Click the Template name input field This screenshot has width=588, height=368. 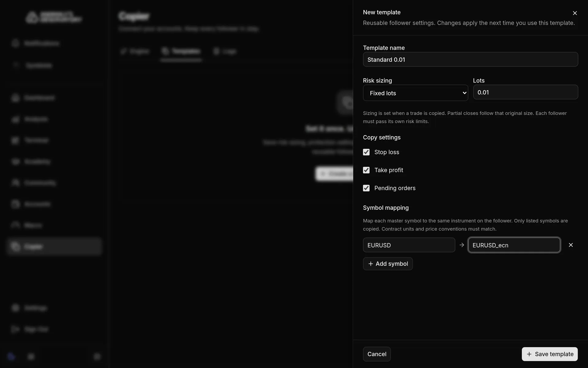(x=470, y=59)
